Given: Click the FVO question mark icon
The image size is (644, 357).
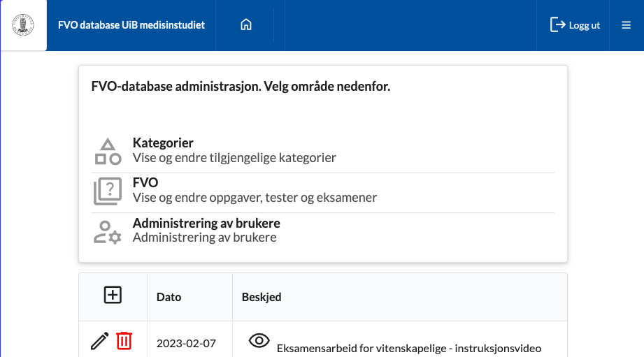Looking at the screenshot, I should tap(108, 192).
